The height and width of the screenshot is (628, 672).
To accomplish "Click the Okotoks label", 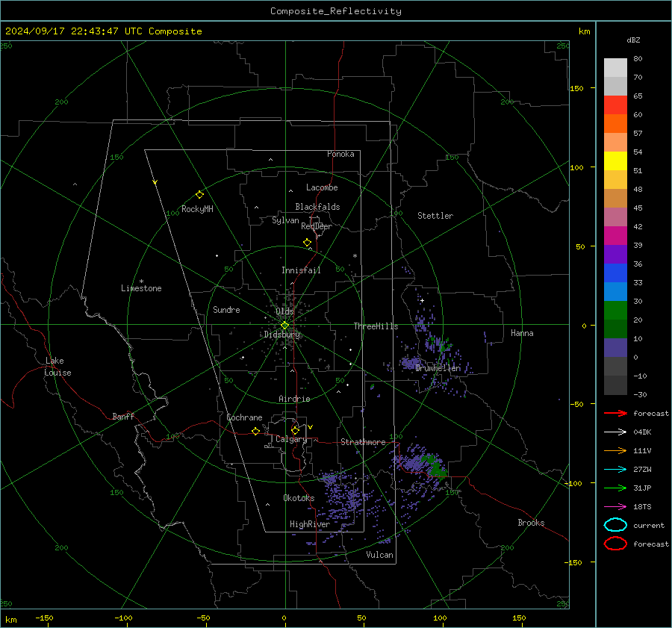I will coord(299,498).
